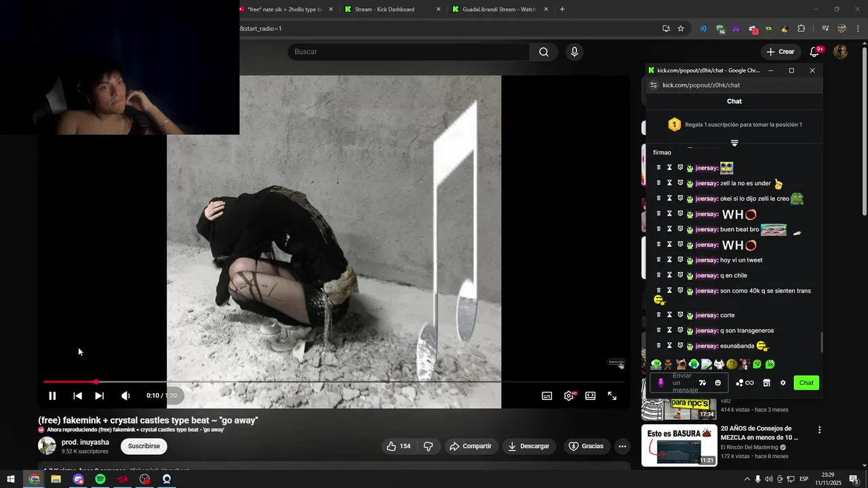Download the video with Descargar

(x=529, y=446)
